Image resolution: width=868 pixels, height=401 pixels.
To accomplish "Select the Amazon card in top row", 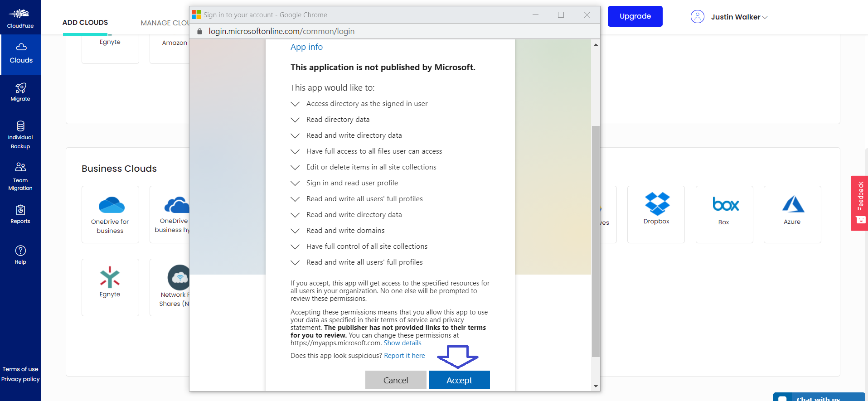I will click(170, 49).
